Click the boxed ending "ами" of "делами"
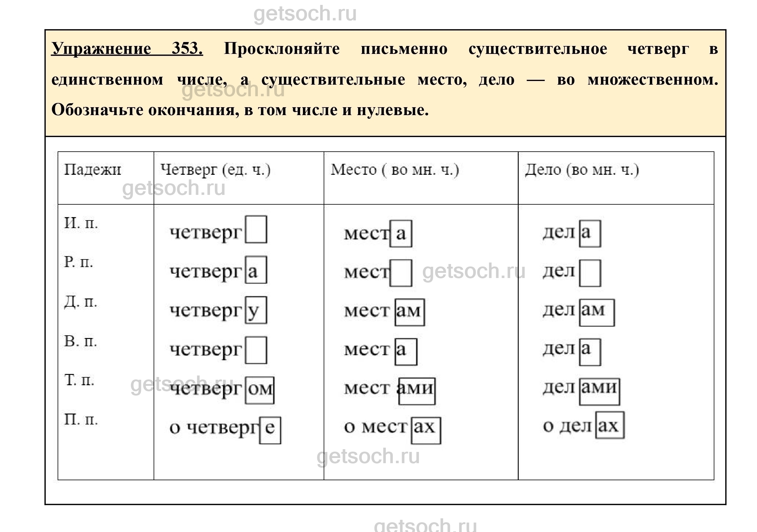This screenshot has height=532, width=757. (x=599, y=391)
